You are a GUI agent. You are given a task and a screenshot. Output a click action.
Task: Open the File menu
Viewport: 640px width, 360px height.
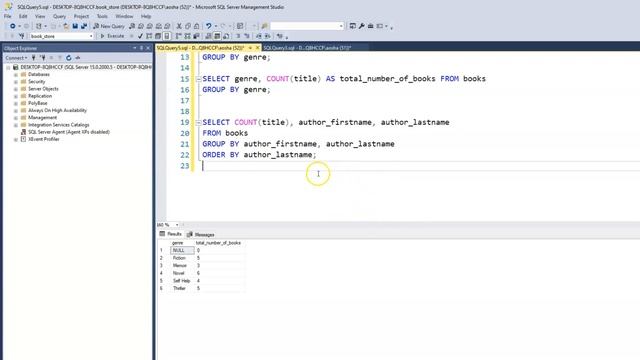[x=8, y=16]
